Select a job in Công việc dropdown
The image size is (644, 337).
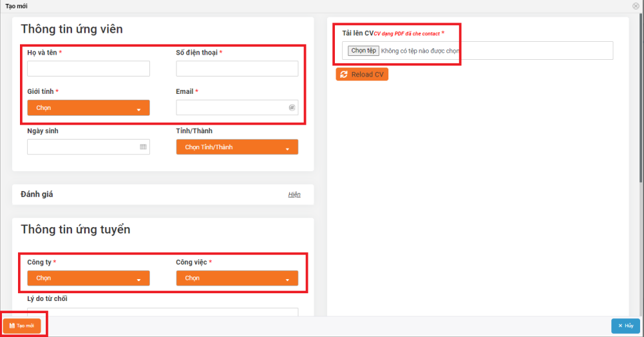[x=237, y=278]
